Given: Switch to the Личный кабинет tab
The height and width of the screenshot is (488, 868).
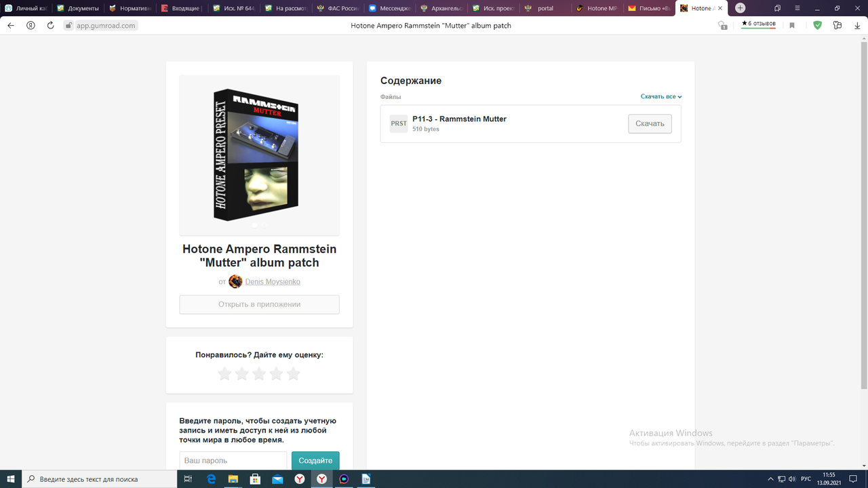Looking at the screenshot, I should click(26, 8).
